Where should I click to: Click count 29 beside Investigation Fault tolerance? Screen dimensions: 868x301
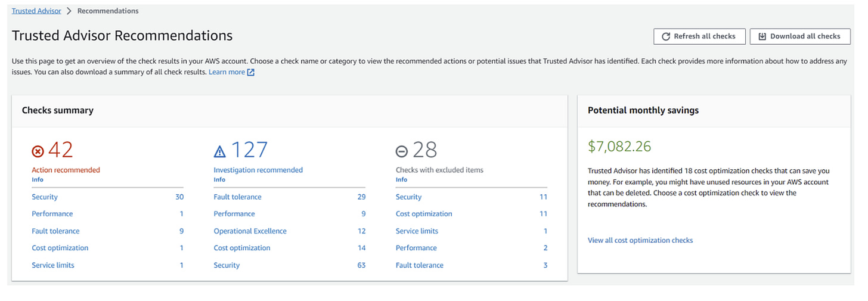pos(361,197)
